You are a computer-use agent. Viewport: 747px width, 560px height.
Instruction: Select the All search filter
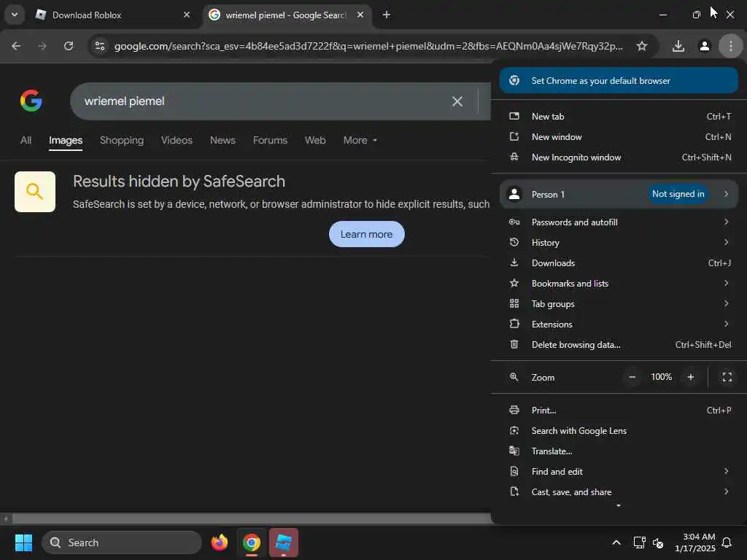(26, 141)
